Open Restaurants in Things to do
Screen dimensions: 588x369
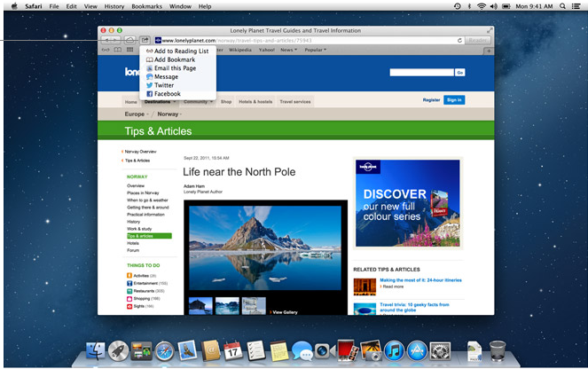point(145,291)
